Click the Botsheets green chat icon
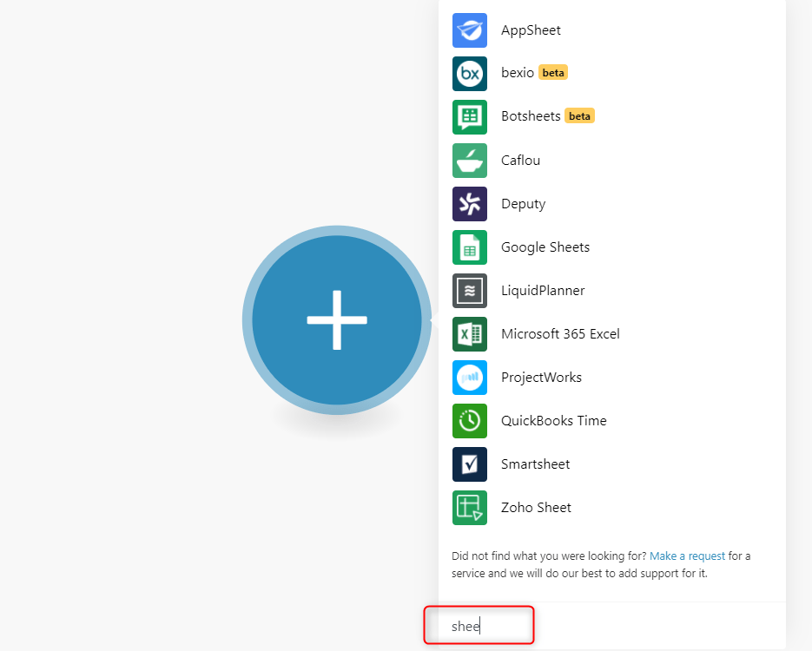 tap(470, 117)
